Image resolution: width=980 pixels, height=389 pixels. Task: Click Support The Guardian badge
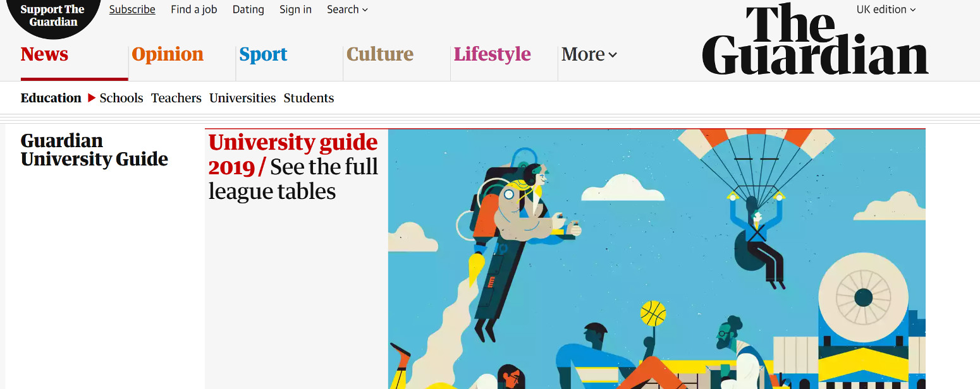(x=52, y=16)
